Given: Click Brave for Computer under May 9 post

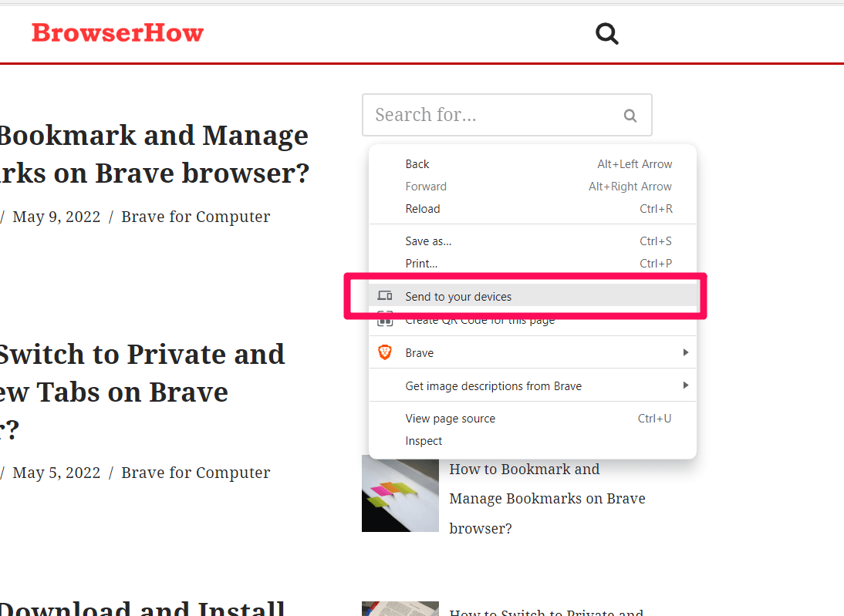Looking at the screenshot, I should [195, 217].
